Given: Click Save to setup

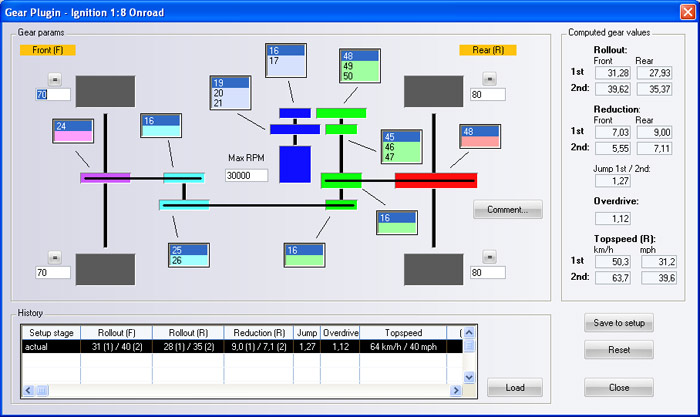Looking at the screenshot, I should pos(619,323).
